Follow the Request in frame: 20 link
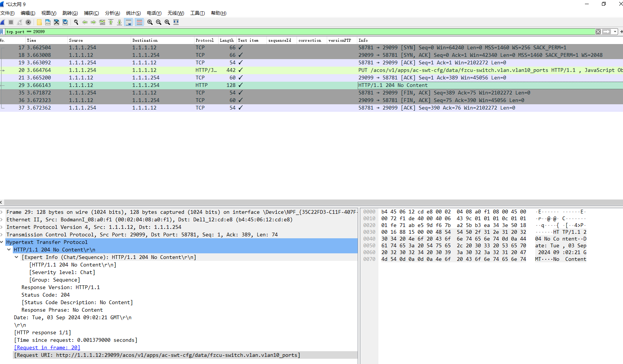623x364 pixels. (47, 348)
